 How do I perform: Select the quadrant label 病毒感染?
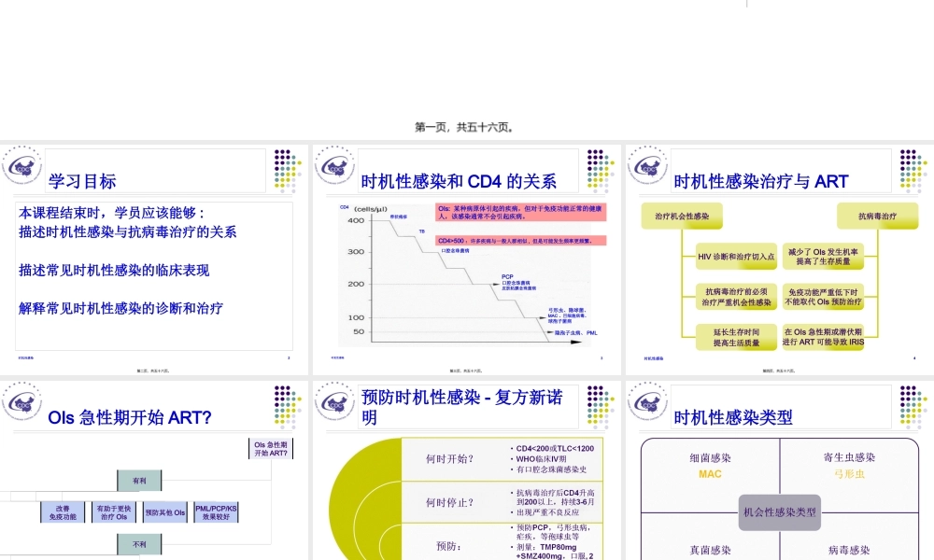pyautogui.click(x=849, y=551)
